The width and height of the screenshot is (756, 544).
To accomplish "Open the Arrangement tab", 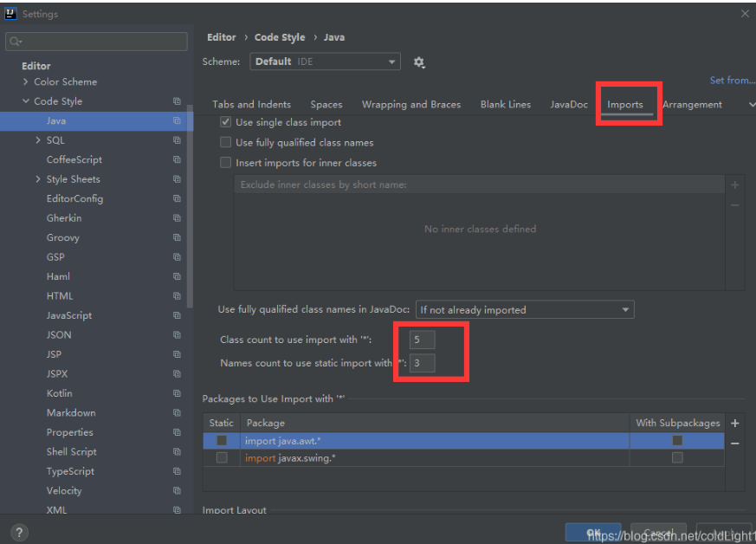I will [x=692, y=105].
